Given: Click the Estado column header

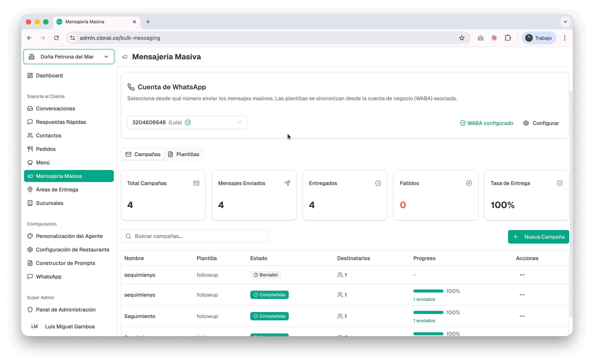Looking at the screenshot, I should (259, 258).
